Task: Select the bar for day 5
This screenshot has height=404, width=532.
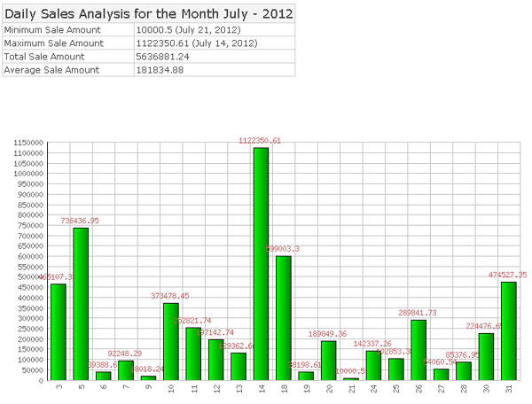Action: tap(81, 304)
